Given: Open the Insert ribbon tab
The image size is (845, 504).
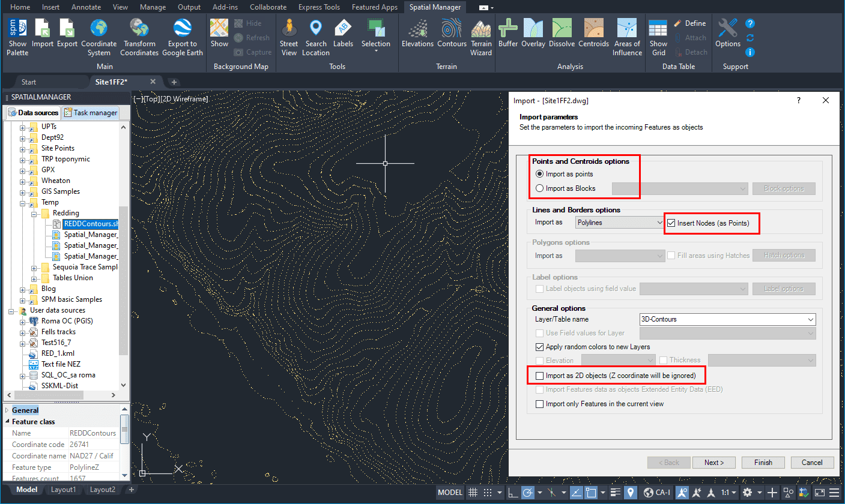Looking at the screenshot, I should pos(50,7).
